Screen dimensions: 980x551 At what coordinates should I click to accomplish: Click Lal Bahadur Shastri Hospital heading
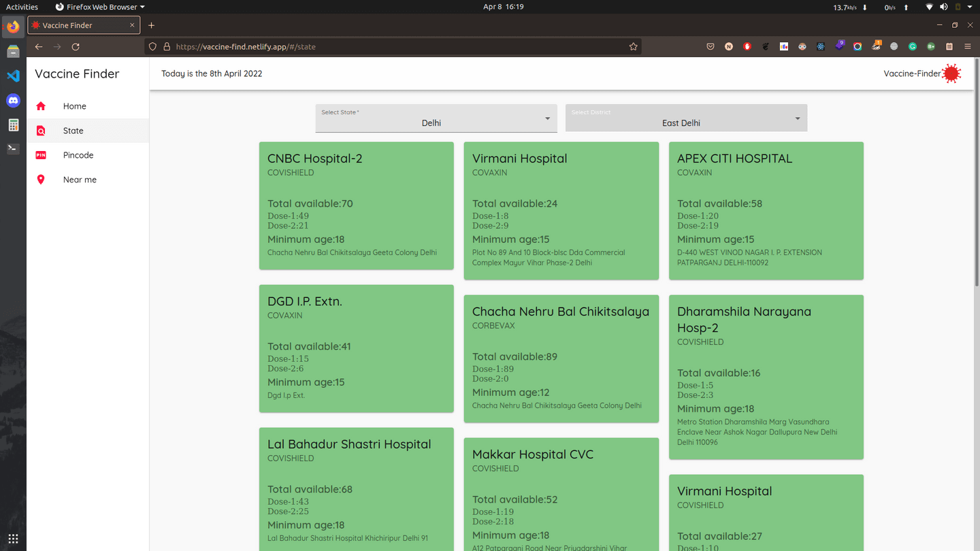(349, 444)
